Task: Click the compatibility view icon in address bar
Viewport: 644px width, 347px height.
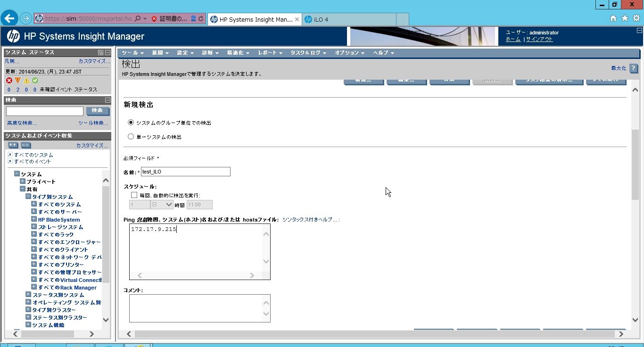Action: point(193,19)
